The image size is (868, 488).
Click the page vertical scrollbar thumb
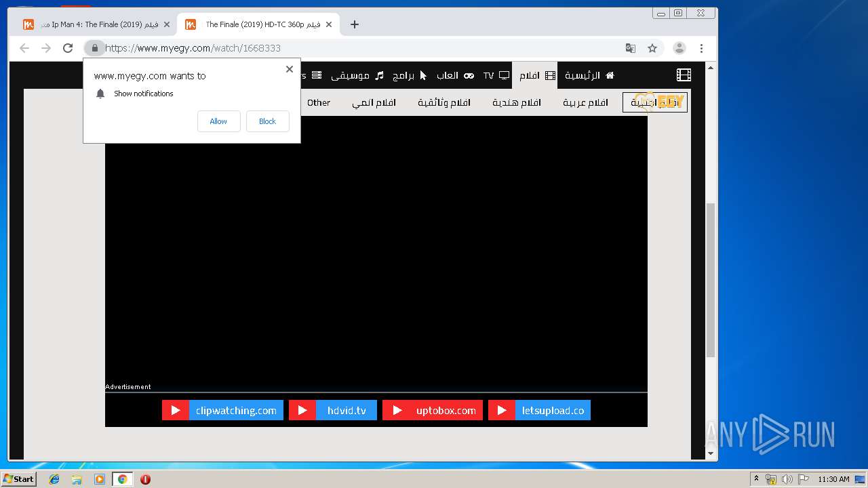(x=711, y=280)
